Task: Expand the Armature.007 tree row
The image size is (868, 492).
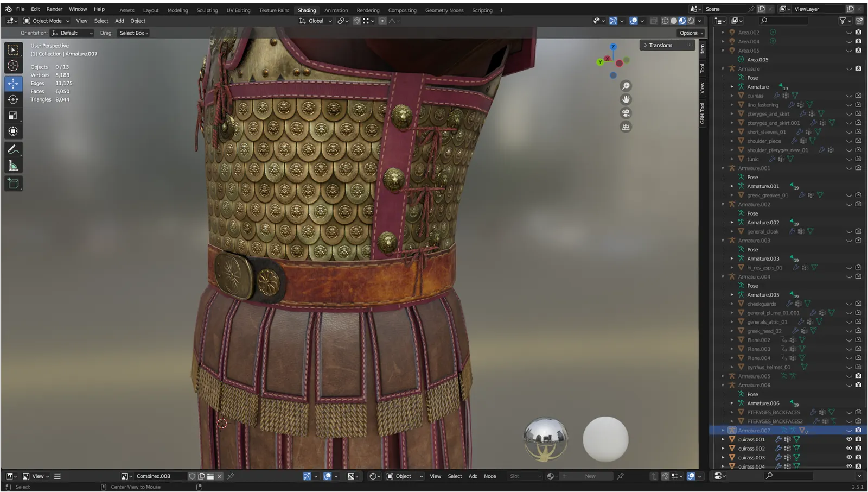Action: (x=723, y=430)
